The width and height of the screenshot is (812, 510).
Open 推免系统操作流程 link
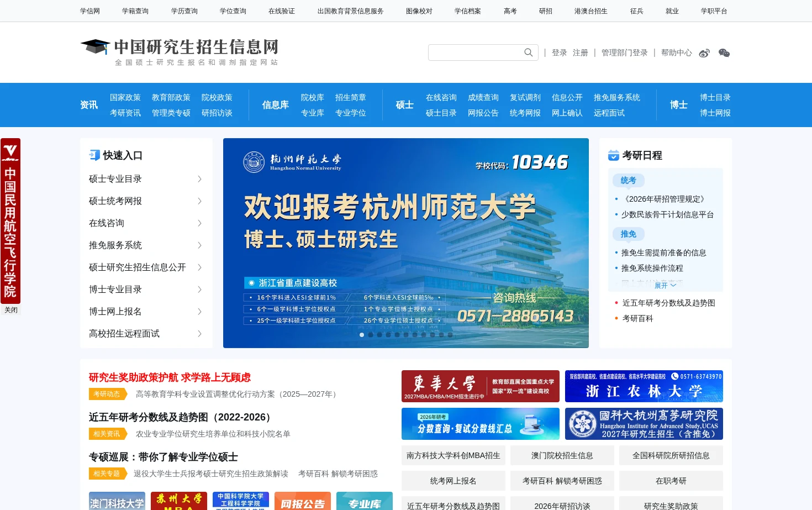pos(652,268)
